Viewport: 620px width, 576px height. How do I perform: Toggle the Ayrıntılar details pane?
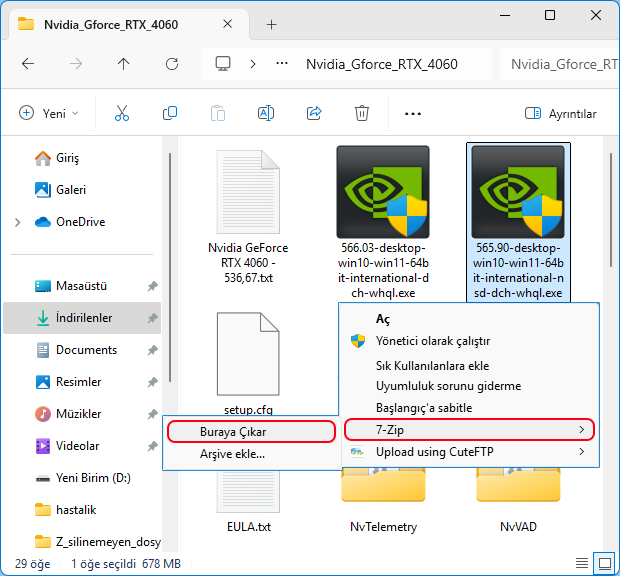click(x=561, y=114)
